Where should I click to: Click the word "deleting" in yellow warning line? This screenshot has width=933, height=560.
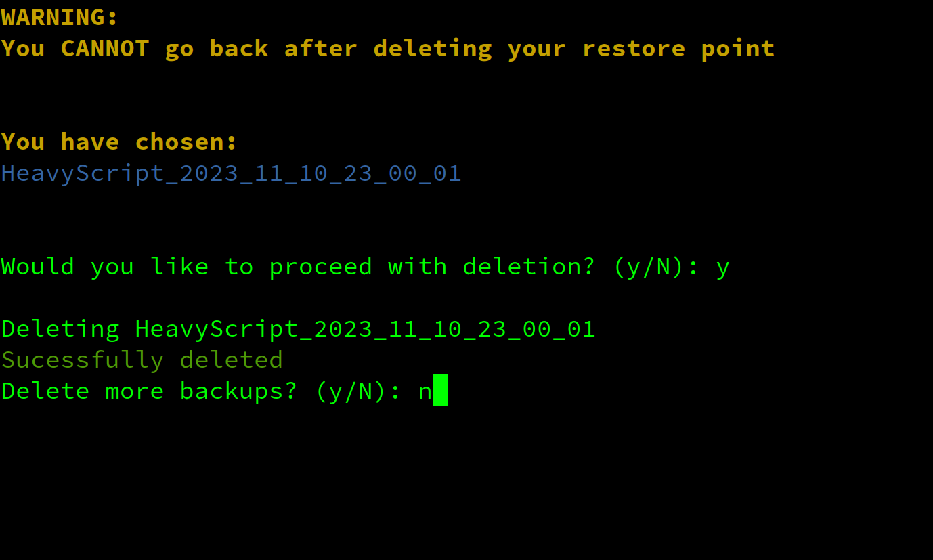(433, 49)
